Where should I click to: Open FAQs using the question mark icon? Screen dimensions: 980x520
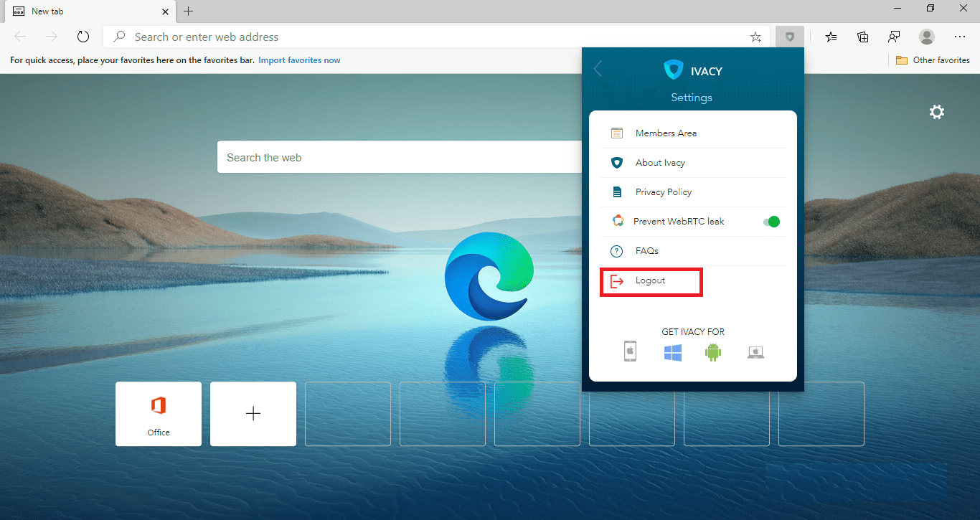click(x=616, y=250)
